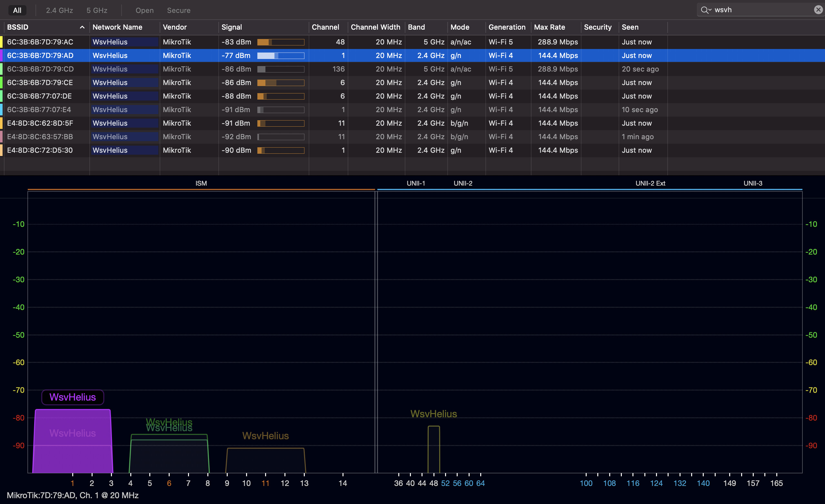Screen dimensions: 825x504
Task: Click MikroTik vendor in the E4:8D:8C:72:D5:30 row
Action: [177, 150]
